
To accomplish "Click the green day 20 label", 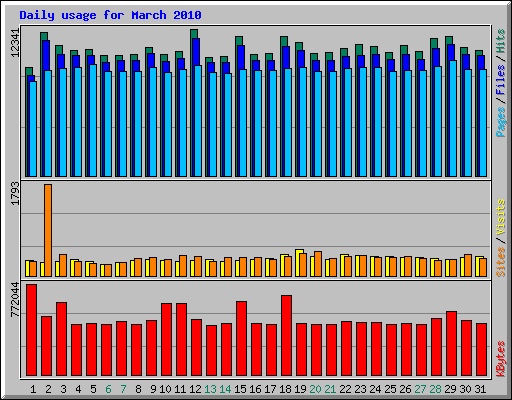I will click(x=315, y=389).
